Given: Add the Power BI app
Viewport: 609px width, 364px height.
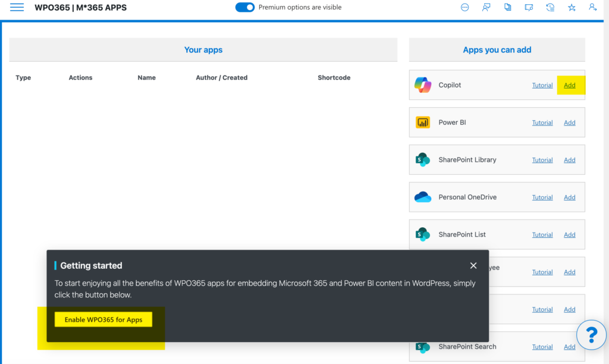Looking at the screenshot, I should pyautogui.click(x=569, y=123).
